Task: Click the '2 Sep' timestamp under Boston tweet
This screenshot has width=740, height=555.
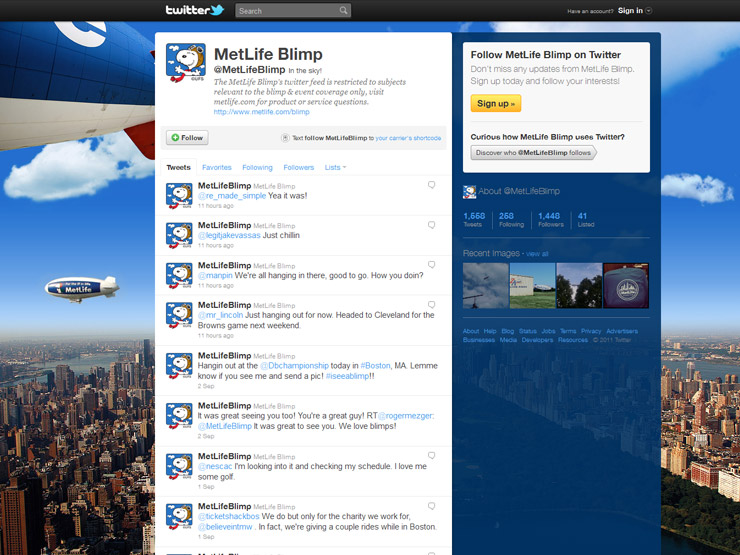Action: 206,386
